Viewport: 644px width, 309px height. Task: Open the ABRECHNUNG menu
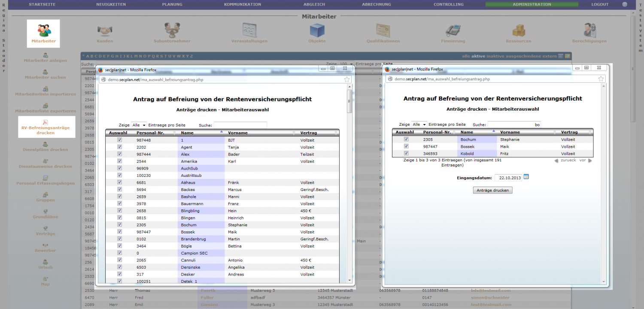(x=377, y=4)
